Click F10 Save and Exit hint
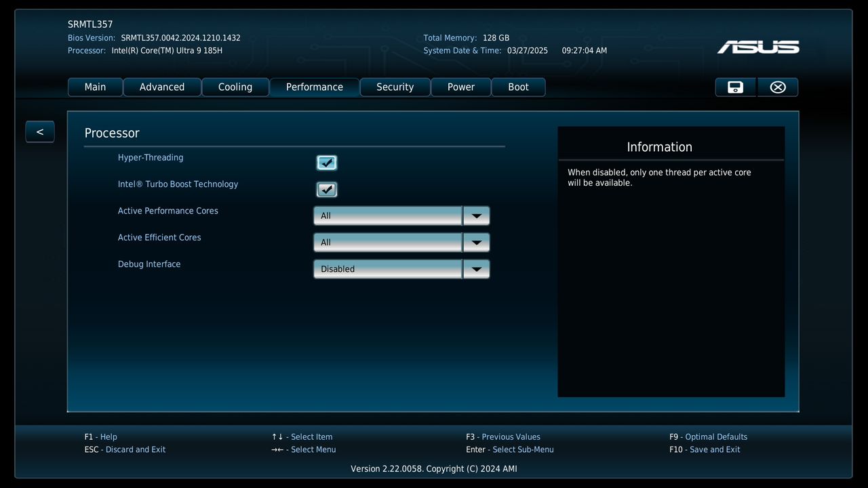The height and width of the screenshot is (488, 868). coord(705,450)
